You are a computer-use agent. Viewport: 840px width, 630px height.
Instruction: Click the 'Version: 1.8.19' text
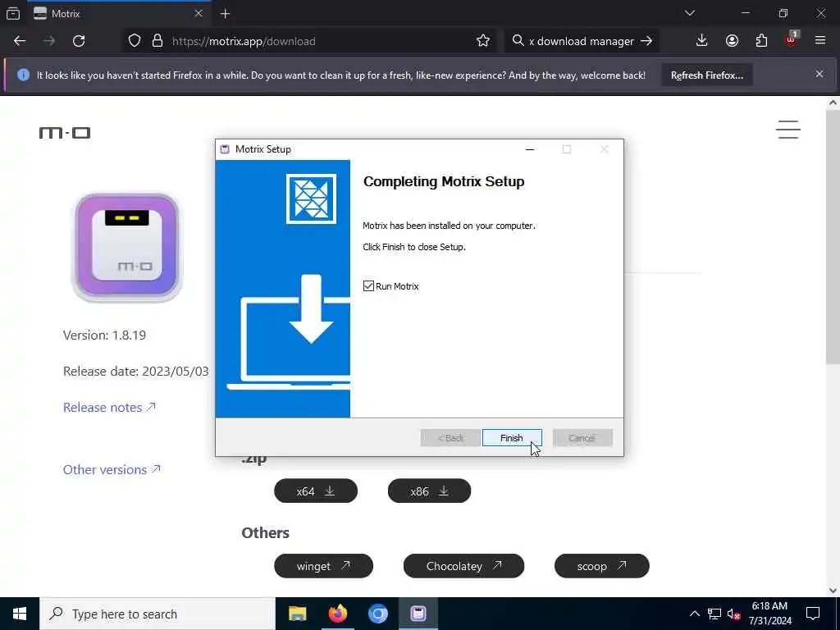click(104, 336)
